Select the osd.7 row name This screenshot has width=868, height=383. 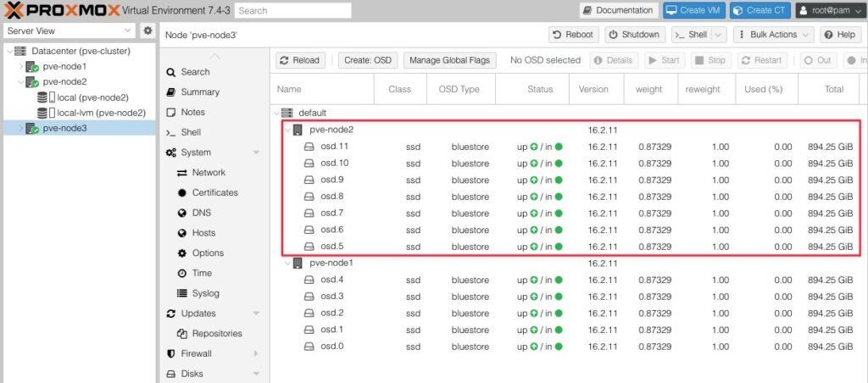(x=332, y=213)
